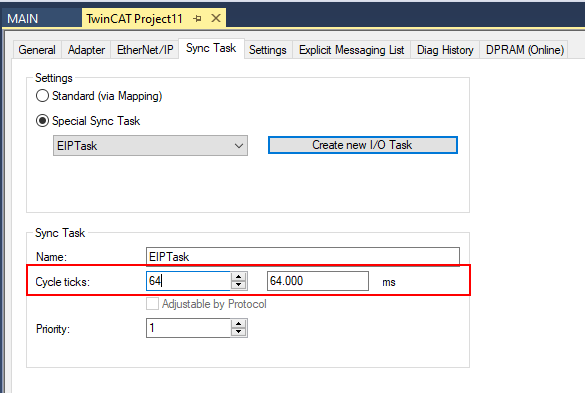Open the General tab
Viewport: 585px width, 393px height.
(37, 50)
